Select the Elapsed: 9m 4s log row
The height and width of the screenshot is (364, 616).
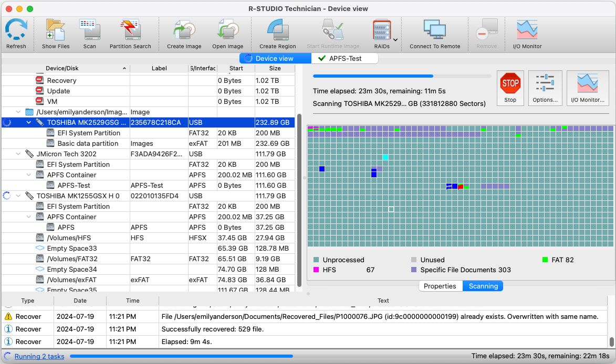(x=305, y=341)
